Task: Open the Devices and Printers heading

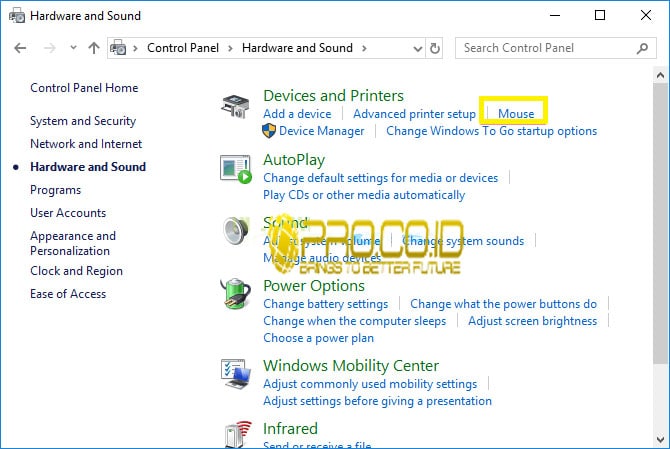Action: tap(333, 96)
